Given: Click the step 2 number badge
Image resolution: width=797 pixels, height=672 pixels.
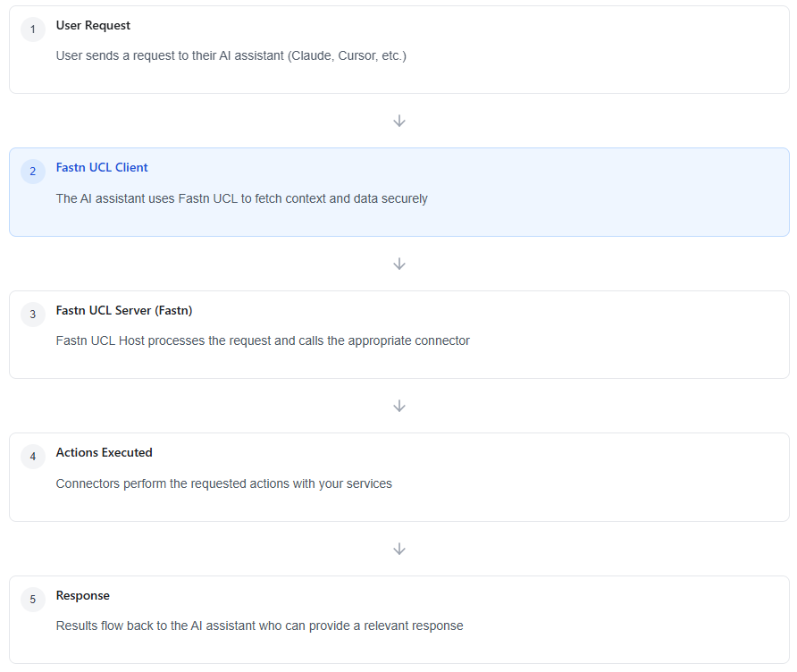Looking at the screenshot, I should point(33,172).
